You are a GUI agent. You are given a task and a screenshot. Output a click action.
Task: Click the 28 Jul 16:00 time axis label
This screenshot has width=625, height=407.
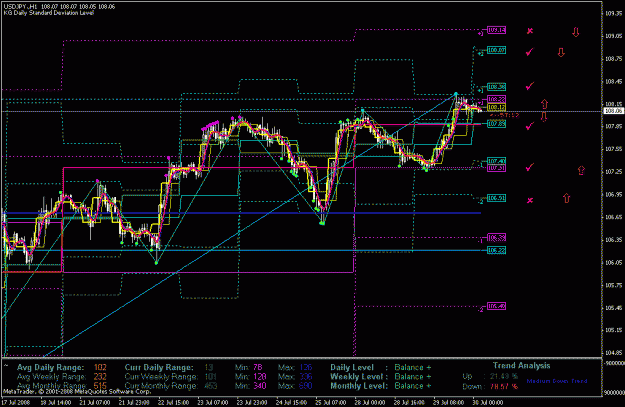click(409, 402)
